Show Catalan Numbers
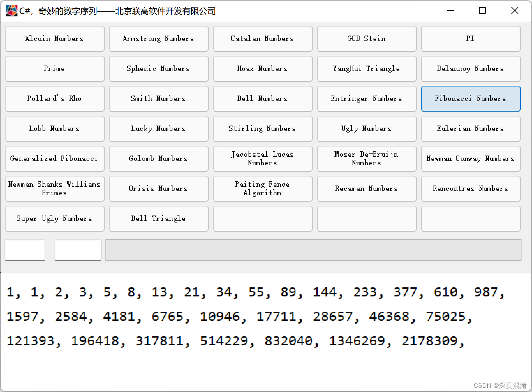Image resolution: width=532 pixels, height=392 pixels. tap(263, 39)
